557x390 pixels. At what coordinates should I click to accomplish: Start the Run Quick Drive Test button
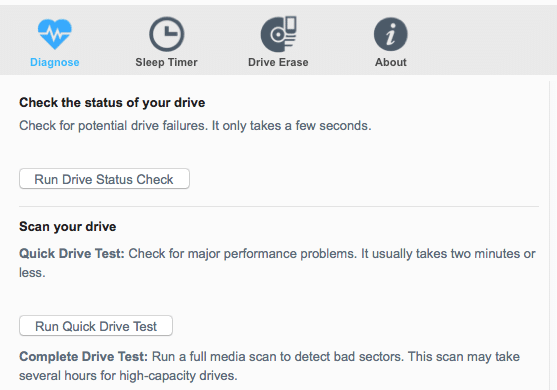[x=96, y=326]
